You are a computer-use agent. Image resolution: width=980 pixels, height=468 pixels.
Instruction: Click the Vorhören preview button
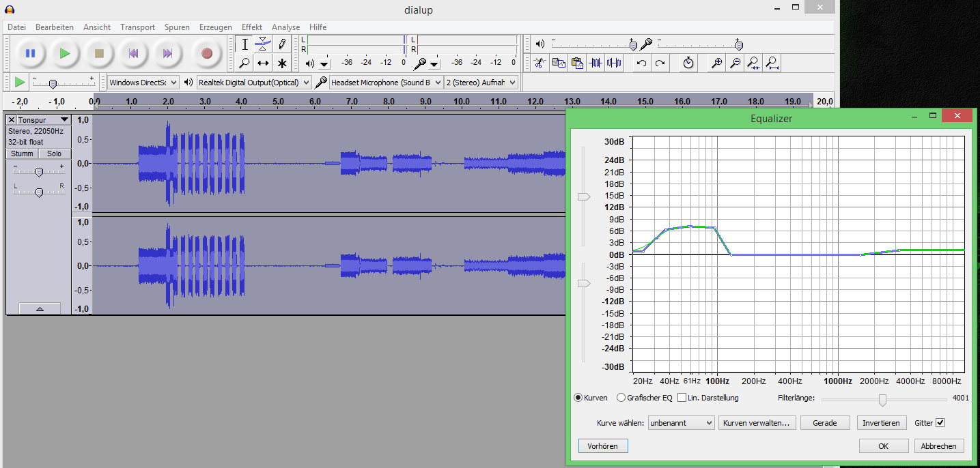603,446
